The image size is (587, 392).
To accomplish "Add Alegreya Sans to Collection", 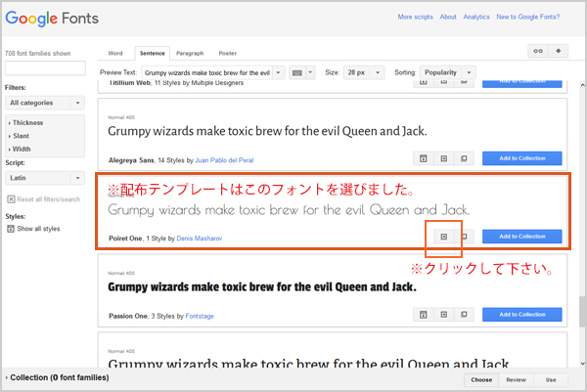I will pyautogui.click(x=522, y=158).
